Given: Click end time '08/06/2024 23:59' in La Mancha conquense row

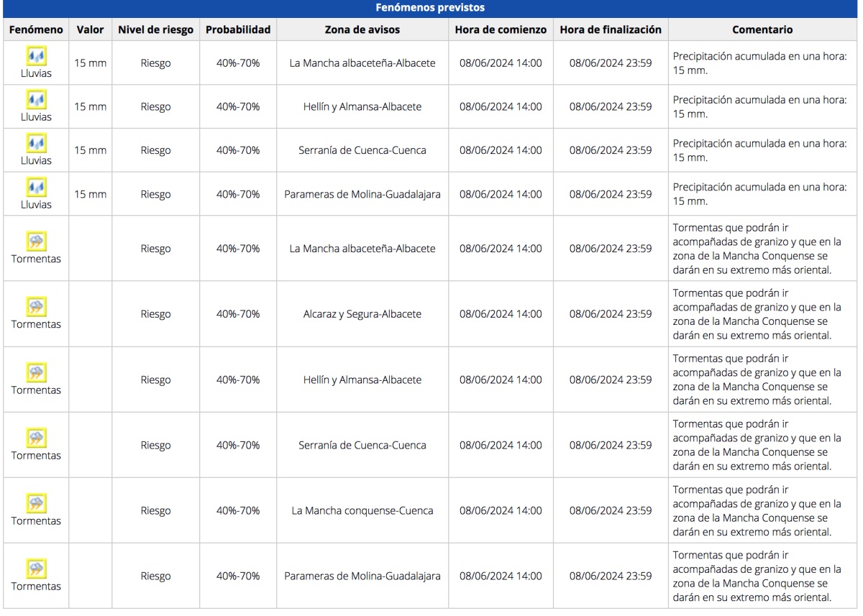Looking at the screenshot, I should (x=611, y=510).
